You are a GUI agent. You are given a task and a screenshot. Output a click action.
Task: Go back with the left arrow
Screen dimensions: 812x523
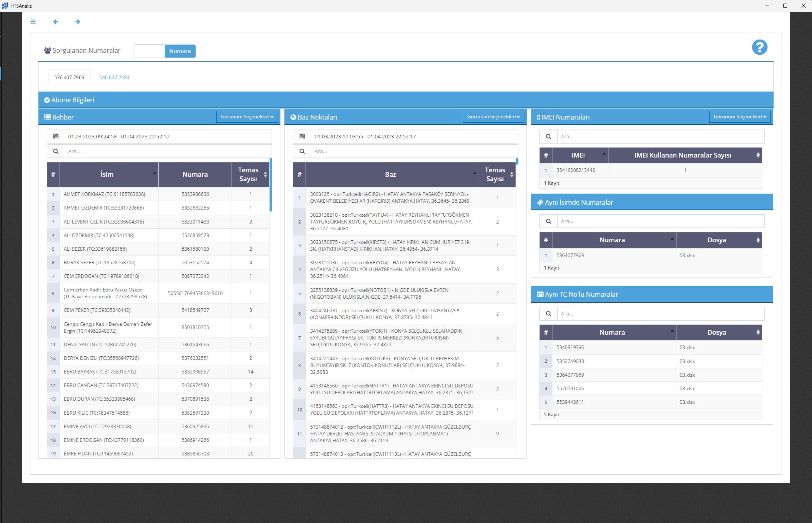point(56,22)
